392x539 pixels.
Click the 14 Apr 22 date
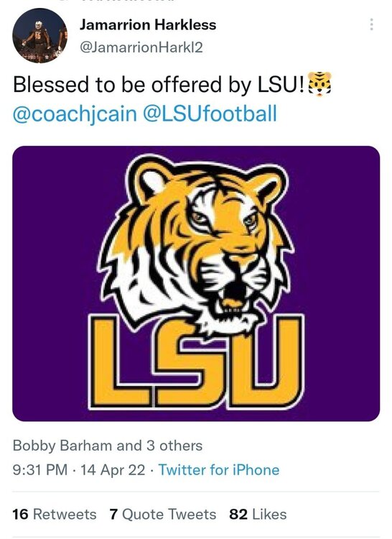(113, 470)
